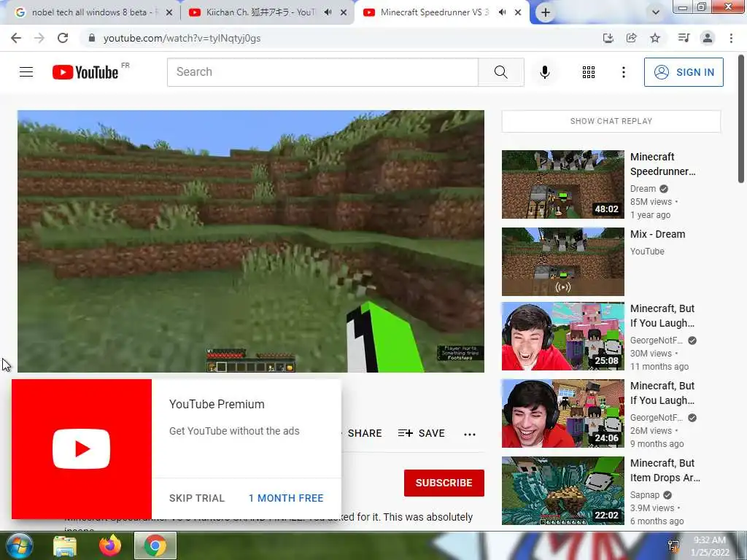Open the YouTube apps grid icon
The height and width of the screenshot is (560, 747).
point(589,72)
